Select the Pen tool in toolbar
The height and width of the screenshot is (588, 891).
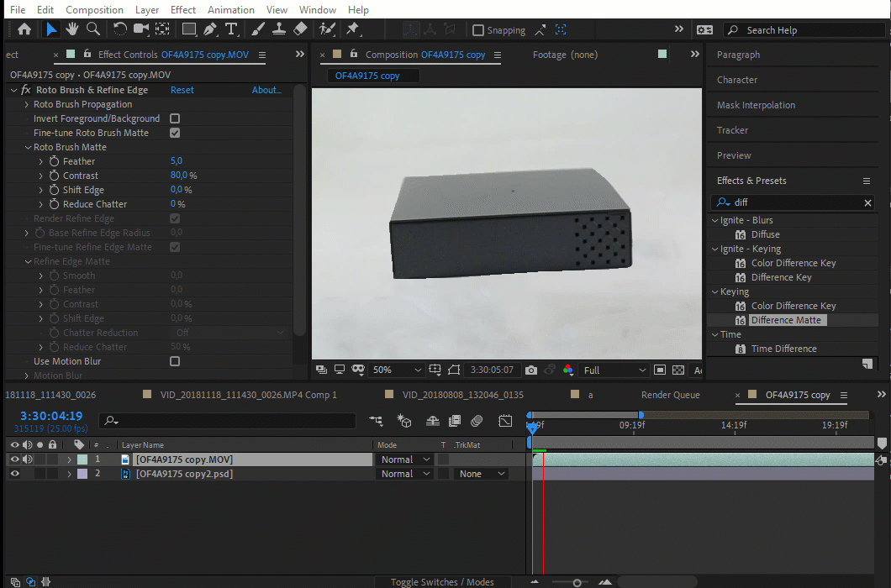point(210,29)
